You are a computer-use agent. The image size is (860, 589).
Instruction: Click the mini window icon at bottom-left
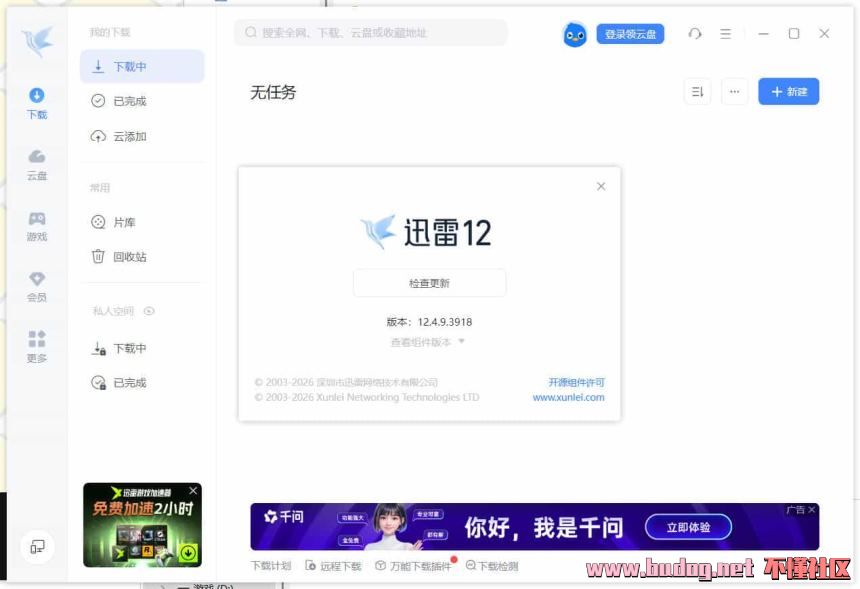(x=37, y=547)
